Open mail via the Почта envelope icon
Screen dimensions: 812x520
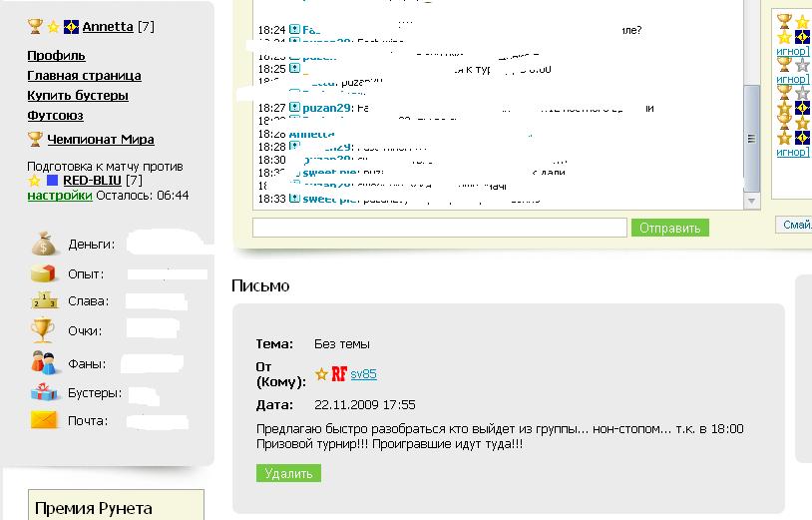[x=45, y=420]
